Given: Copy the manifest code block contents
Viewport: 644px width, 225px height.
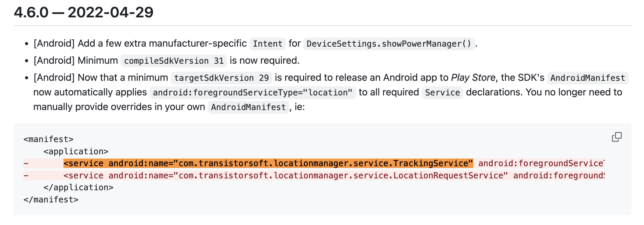Looking at the screenshot, I should click(x=617, y=137).
